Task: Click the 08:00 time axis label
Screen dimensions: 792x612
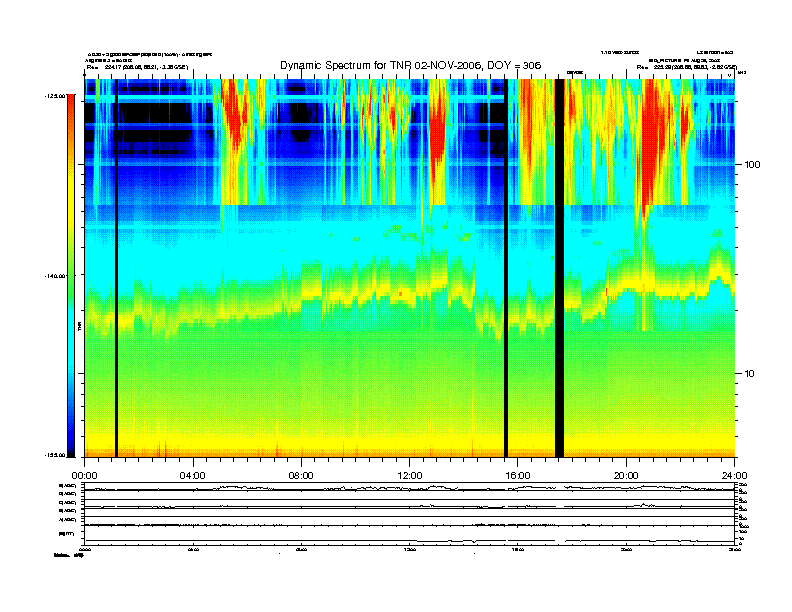Action: (301, 476)
